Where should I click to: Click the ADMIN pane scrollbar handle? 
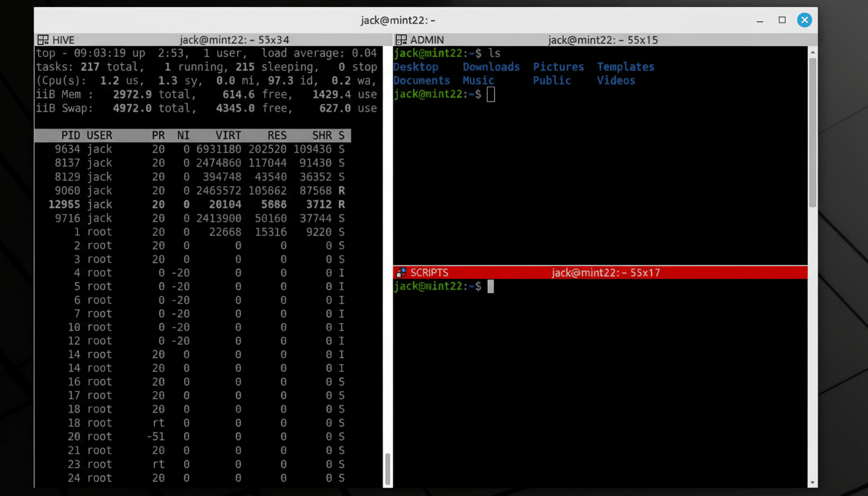point(812,132)
